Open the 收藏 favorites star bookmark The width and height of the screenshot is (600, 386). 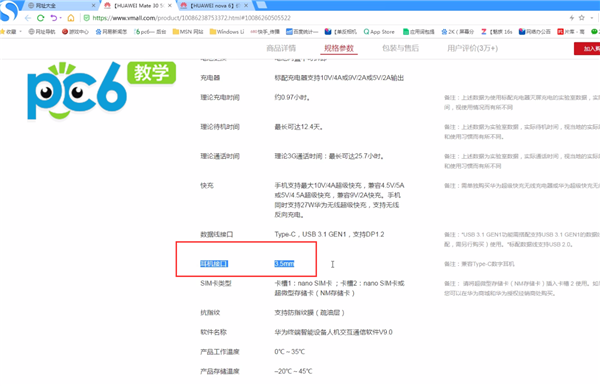point(8,32)
